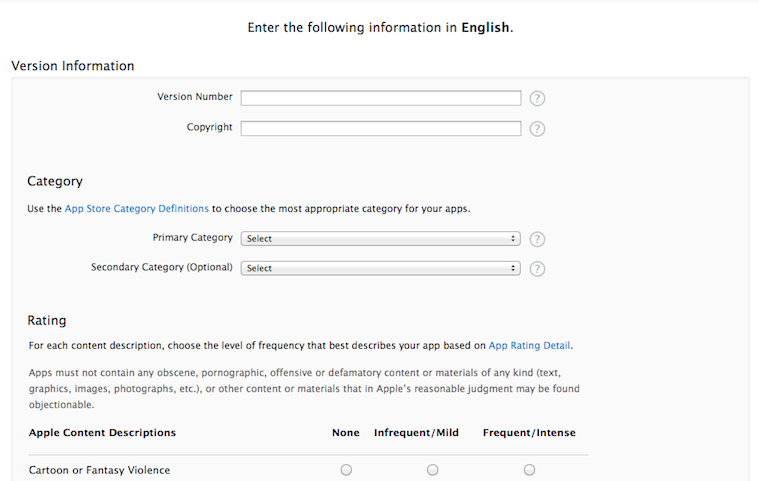Click the Secondary Category dropdown arrows
This screenshot has width=759, height=481.
point(513,268)
